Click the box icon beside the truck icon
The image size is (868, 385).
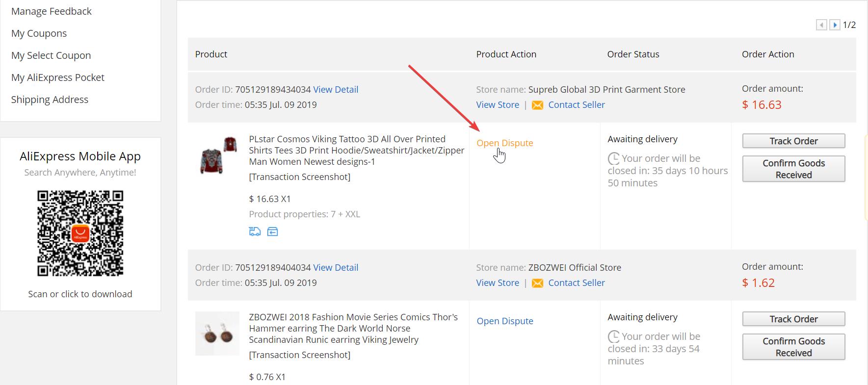coord(272,231)
